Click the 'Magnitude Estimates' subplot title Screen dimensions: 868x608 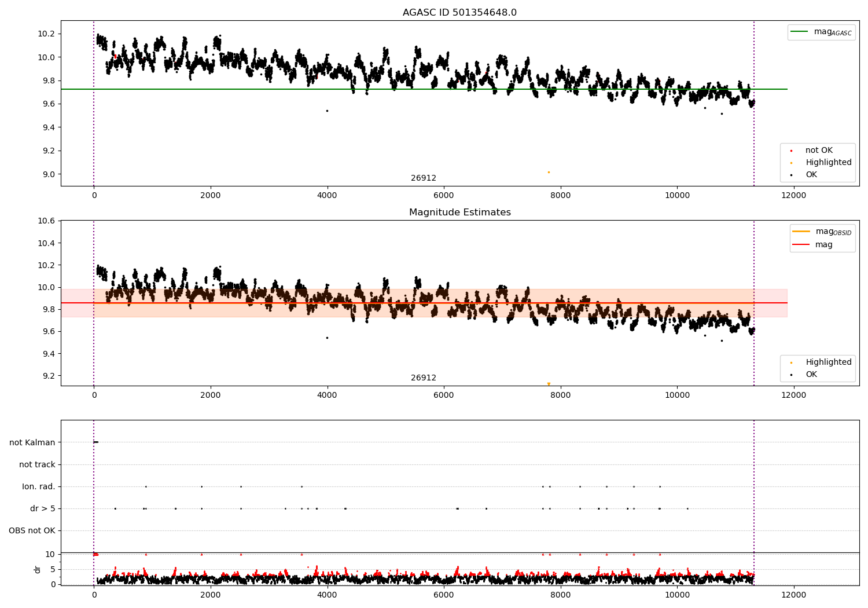(x=459, y=213)
